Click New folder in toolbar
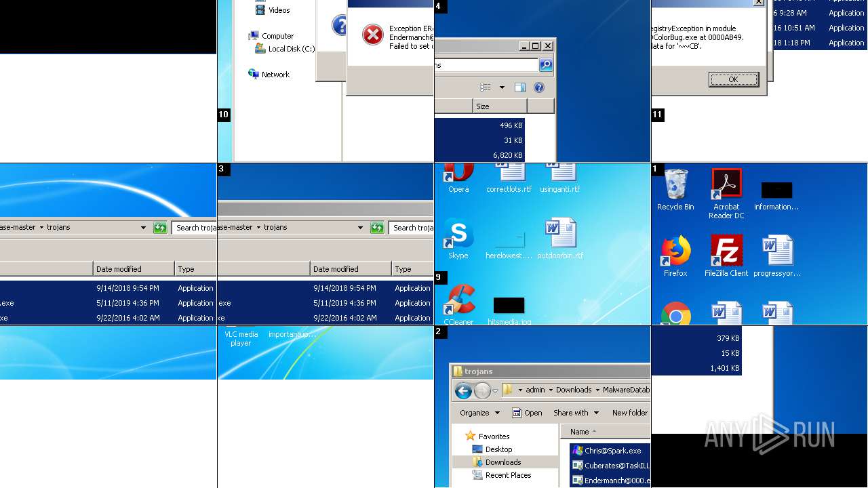Image resolution: width=868 pixels, height=488 pixels. (630, 413)
